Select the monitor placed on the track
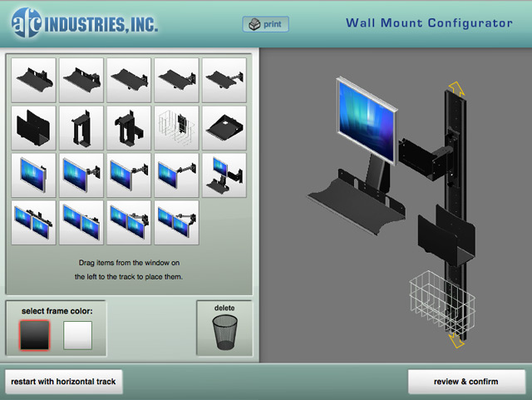This screenshot has width=532, height=400. [367, 121]
